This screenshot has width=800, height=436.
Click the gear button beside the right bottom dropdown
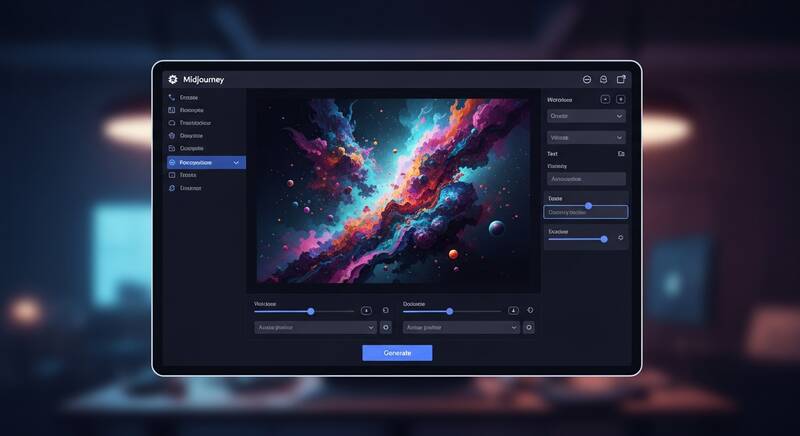tap(529, 327)
